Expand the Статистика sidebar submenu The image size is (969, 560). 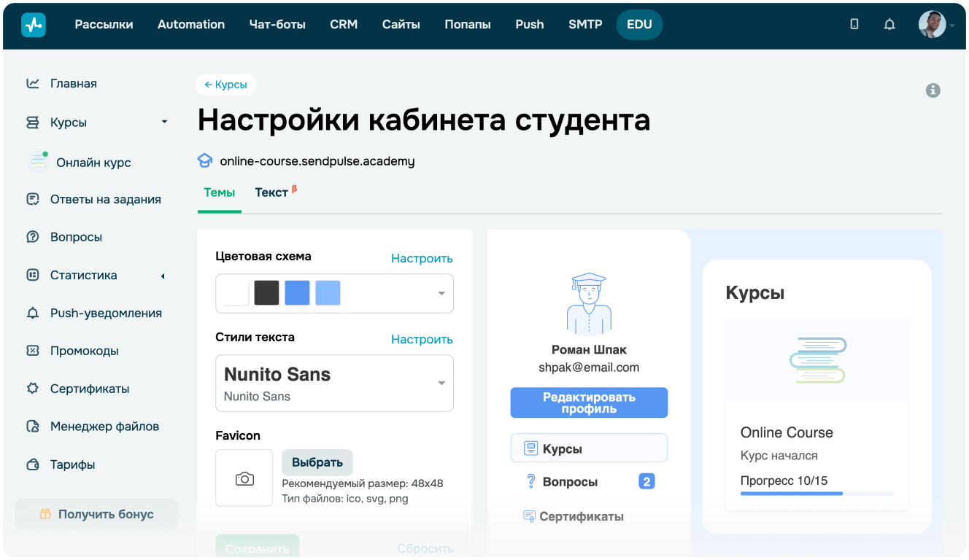coord(163,276)
